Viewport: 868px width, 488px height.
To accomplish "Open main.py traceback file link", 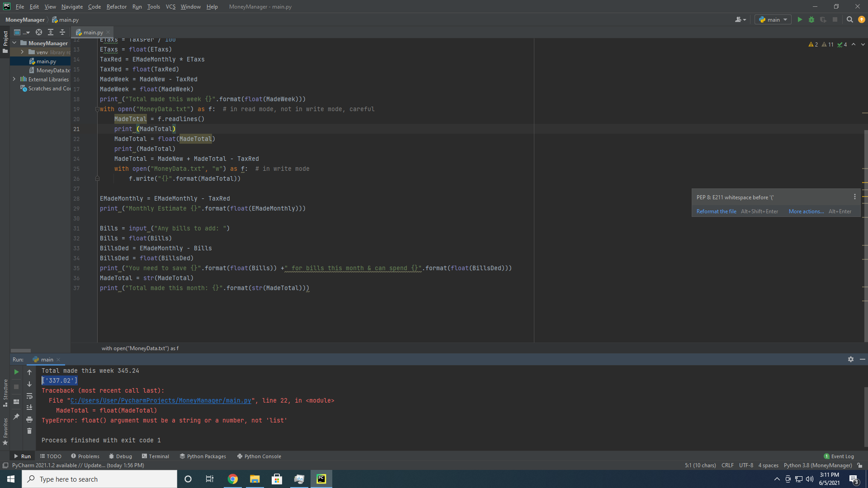I will pyautogui.click(x=160, y=401).
